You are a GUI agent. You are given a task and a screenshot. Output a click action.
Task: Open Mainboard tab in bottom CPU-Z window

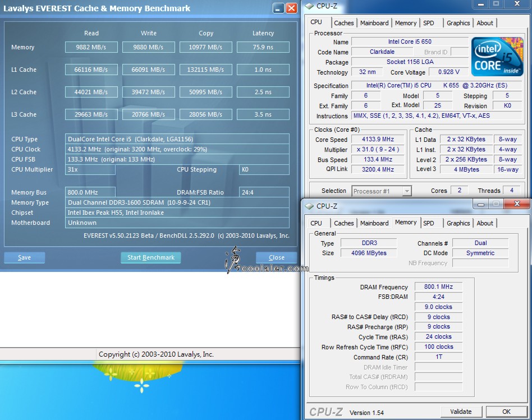(374, 223)
